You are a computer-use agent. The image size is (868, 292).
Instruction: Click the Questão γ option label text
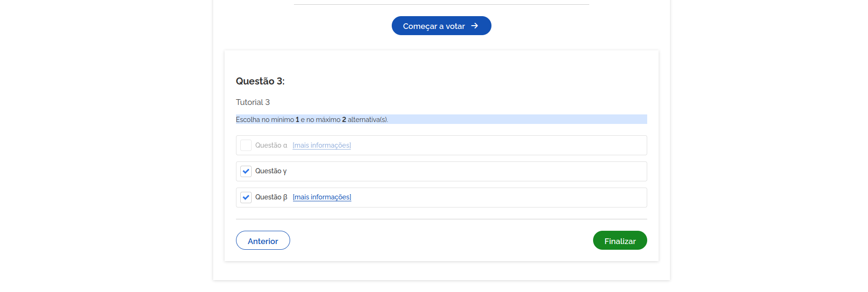point(271,171)
